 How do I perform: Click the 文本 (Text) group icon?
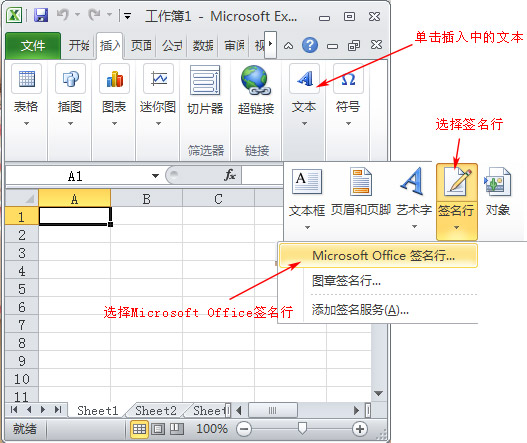pyautogui.click(x=305, y=79)
